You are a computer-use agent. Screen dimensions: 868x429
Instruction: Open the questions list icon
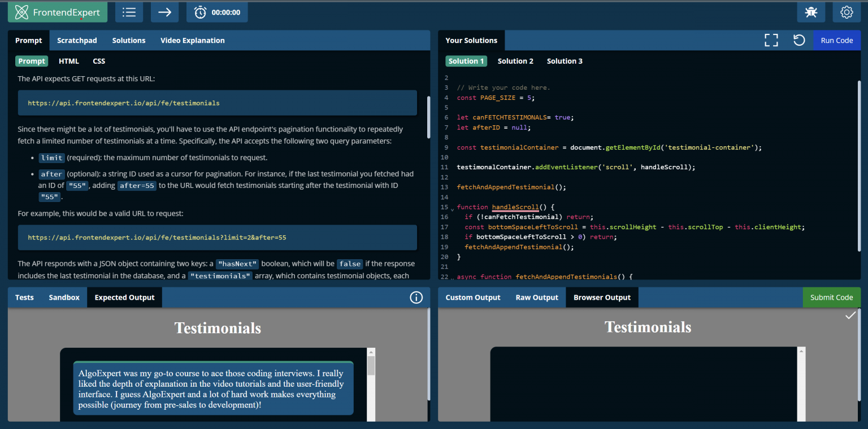tap(129, 12)
